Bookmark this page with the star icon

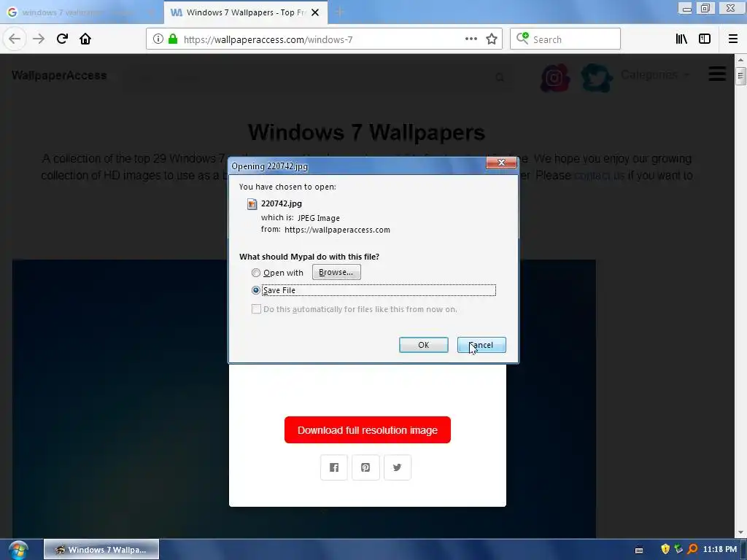[x=492, y=39]
